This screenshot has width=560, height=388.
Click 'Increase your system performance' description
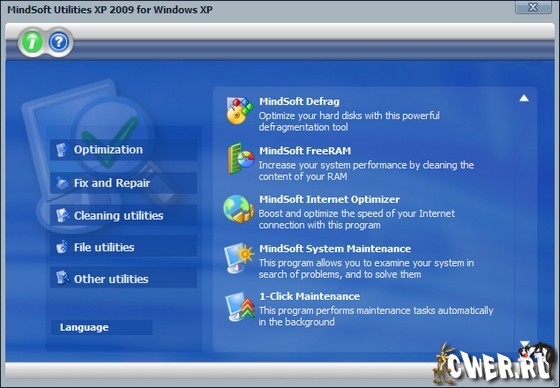pyautogui.click(x=366, y=171)
